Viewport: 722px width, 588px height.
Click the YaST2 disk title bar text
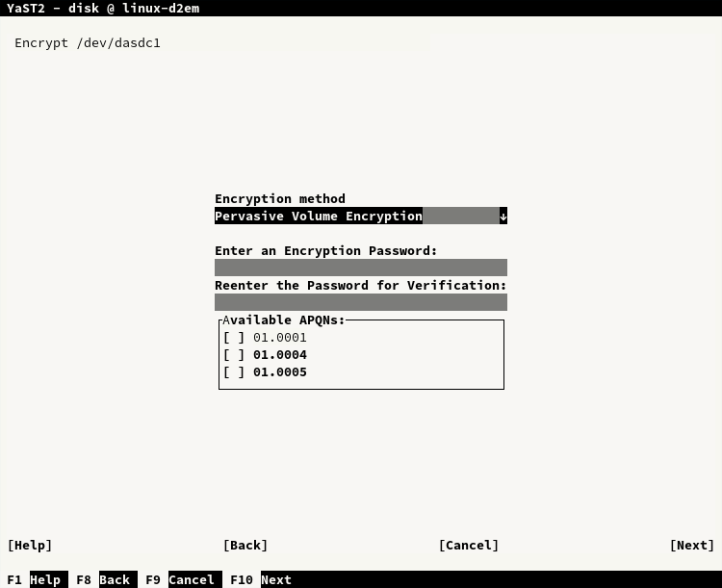pos(103,9)
